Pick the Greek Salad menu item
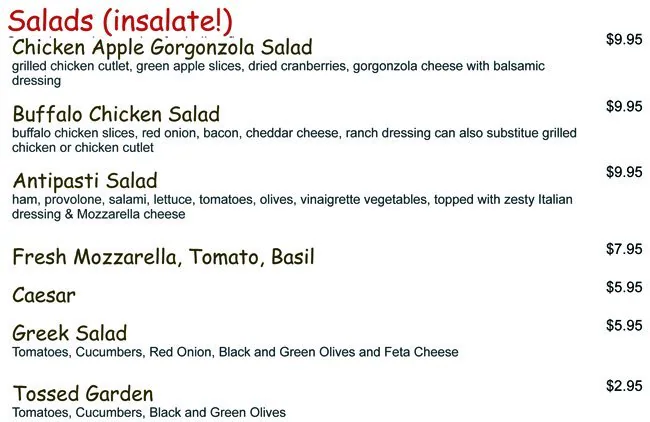 [x=70, y=332]
